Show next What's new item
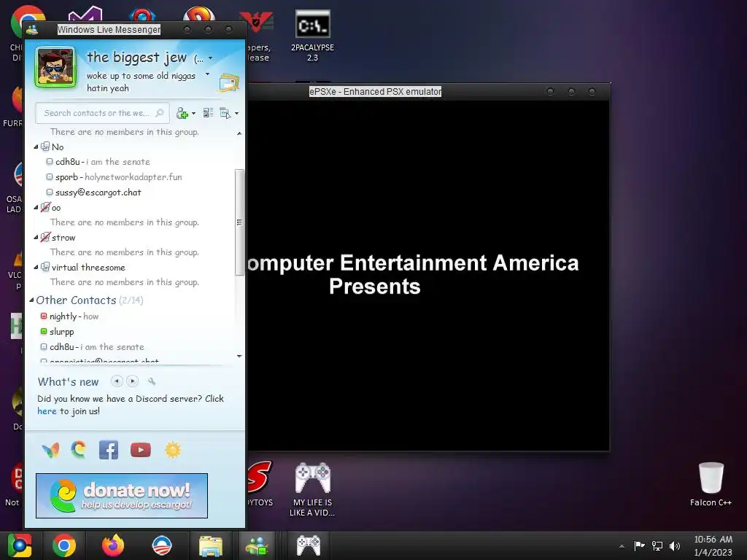 pos(133,381)
